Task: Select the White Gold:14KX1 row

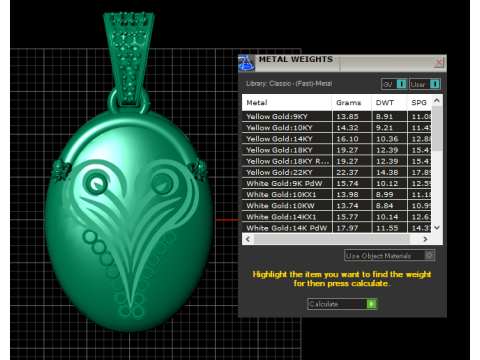Action: pyautogui.click(x=337, y=217)
